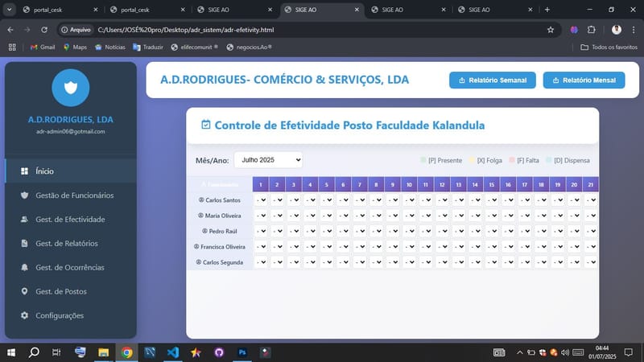The height and width of the screenshot is (362, 644).
Task: Reload the page
Action: pos(44,30)
